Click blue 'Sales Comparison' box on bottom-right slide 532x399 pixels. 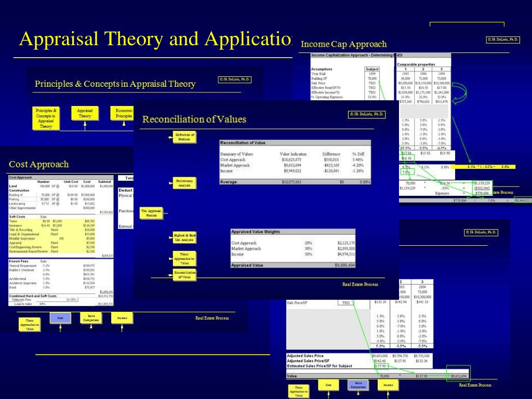(358, 385)
